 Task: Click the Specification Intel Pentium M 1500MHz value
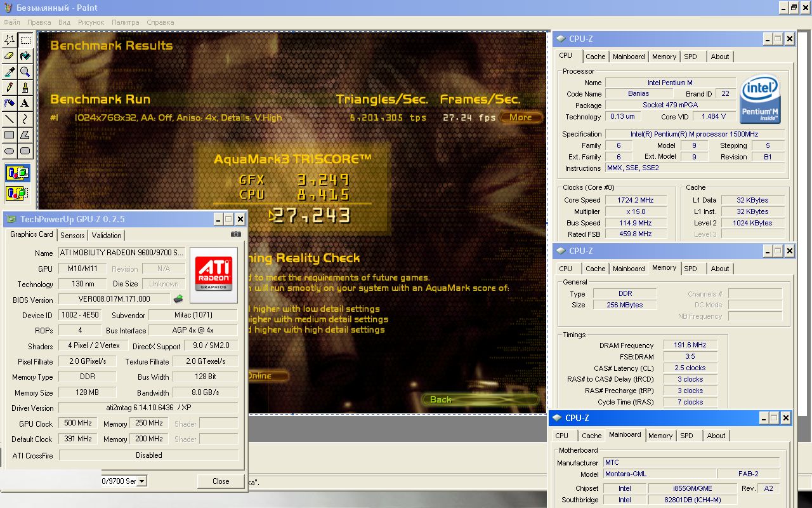tap(695, 134)
